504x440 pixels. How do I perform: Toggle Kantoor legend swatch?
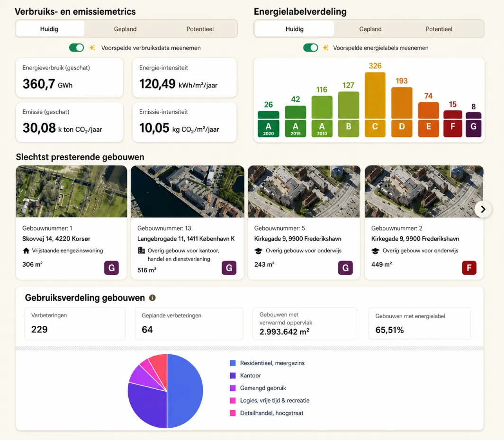(x=233, y=376)
